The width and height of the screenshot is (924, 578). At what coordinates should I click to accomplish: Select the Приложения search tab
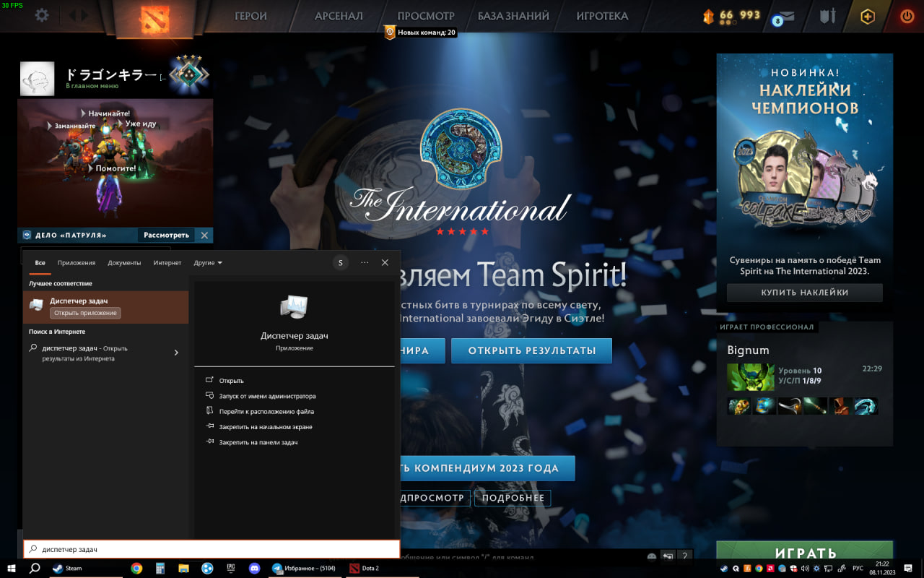77,263
